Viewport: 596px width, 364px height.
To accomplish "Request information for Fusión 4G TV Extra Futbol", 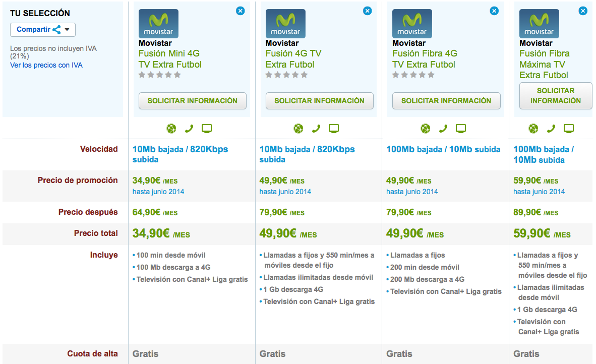I will [319, 101].
